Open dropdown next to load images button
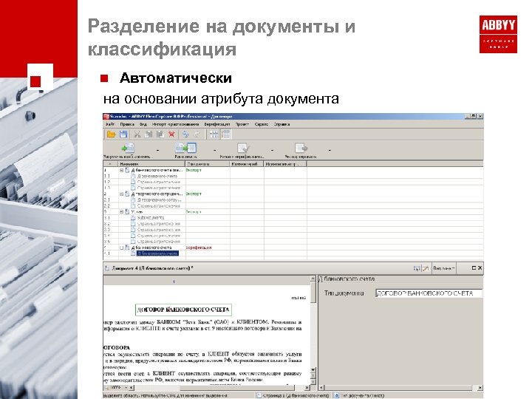This screenshot has width=532, height=399. tap(157, 149)
